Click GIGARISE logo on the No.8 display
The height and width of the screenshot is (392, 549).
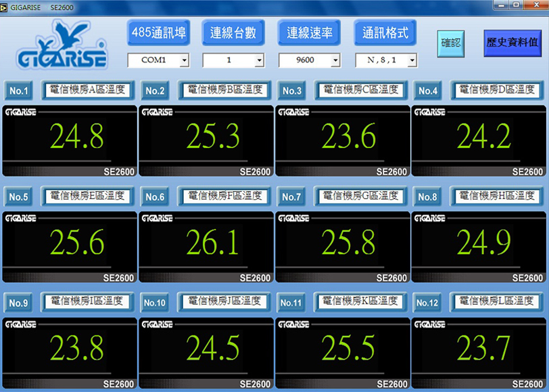430,218
